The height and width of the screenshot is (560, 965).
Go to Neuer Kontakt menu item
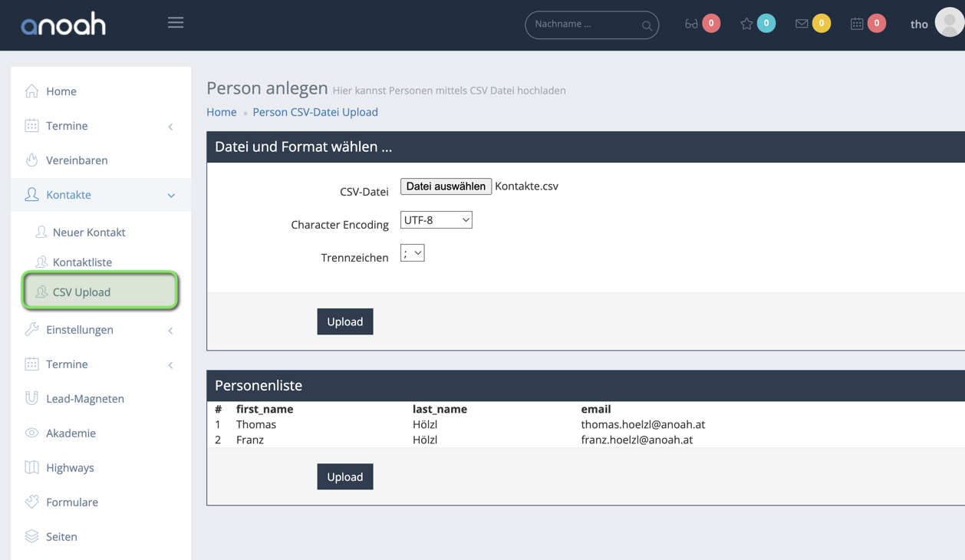pyautogui.click(x=89, y=232)
